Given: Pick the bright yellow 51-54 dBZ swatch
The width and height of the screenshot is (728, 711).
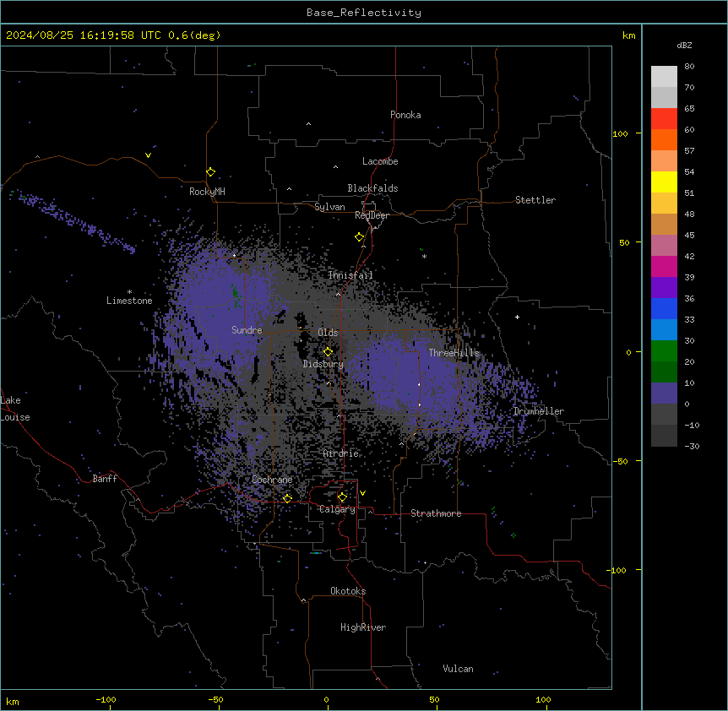Looking at the screenshot, I should pos(664,182).
